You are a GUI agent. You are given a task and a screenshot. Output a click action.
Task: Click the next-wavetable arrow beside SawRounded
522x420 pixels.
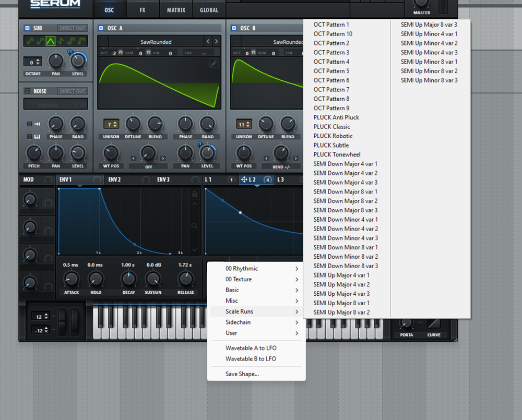tap(215, 41)
